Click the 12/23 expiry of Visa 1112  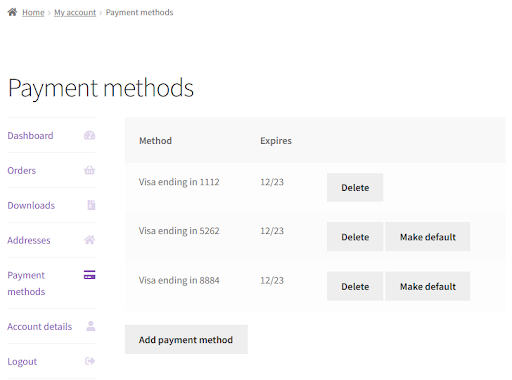[272, 182]
